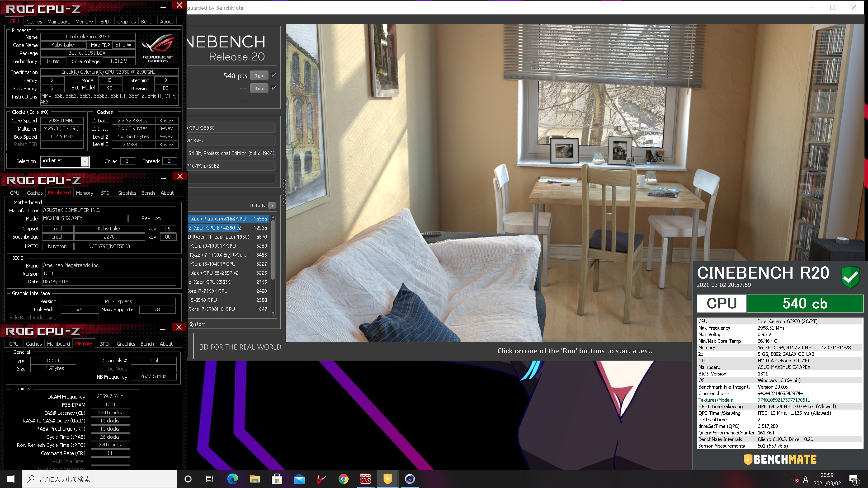The image size is (868, 488).
Task: Open the notification center icon
Action: [854, 479]
